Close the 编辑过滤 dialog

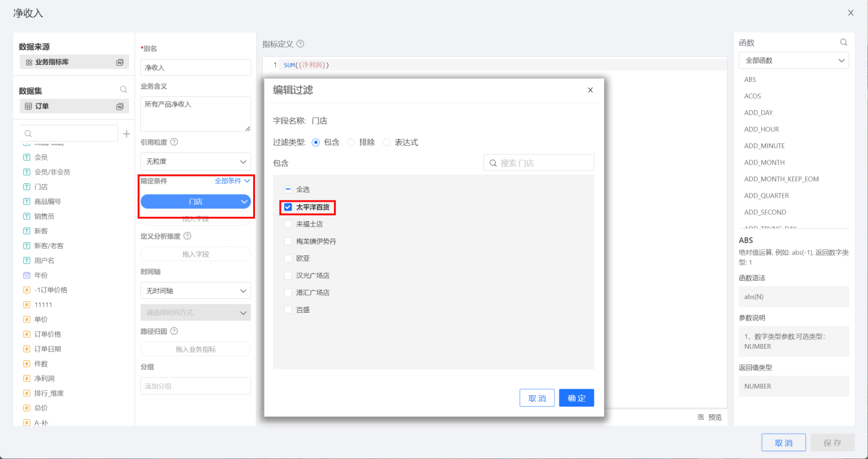pos(590,90)
